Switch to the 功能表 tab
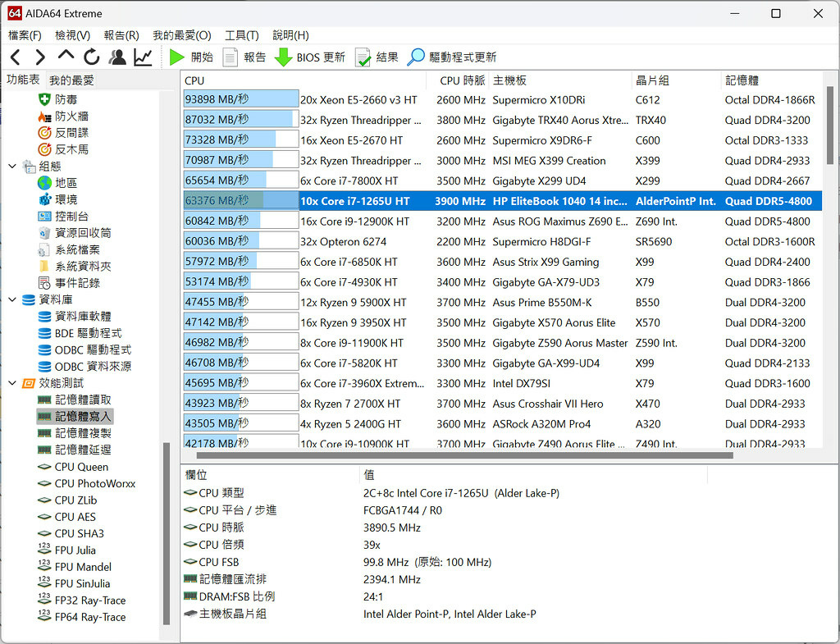Screen dimensions: 840x644 pos(23,80)
